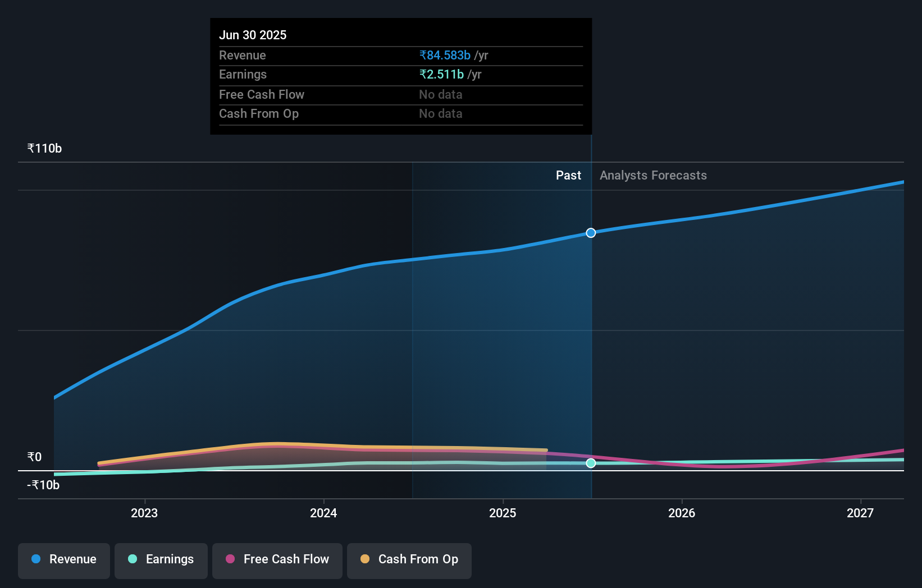The height and width of the screenshot is (588, 922).
Task: Click the orange Cash From Op dot icon
Action: 366,559
